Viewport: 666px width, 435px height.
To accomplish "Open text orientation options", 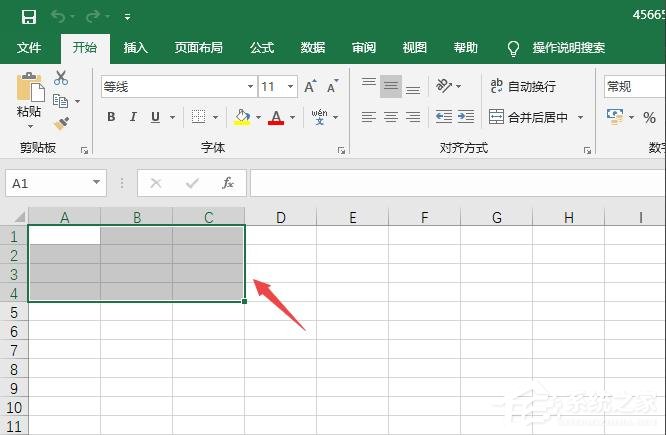I will click(x=448, y=86).
